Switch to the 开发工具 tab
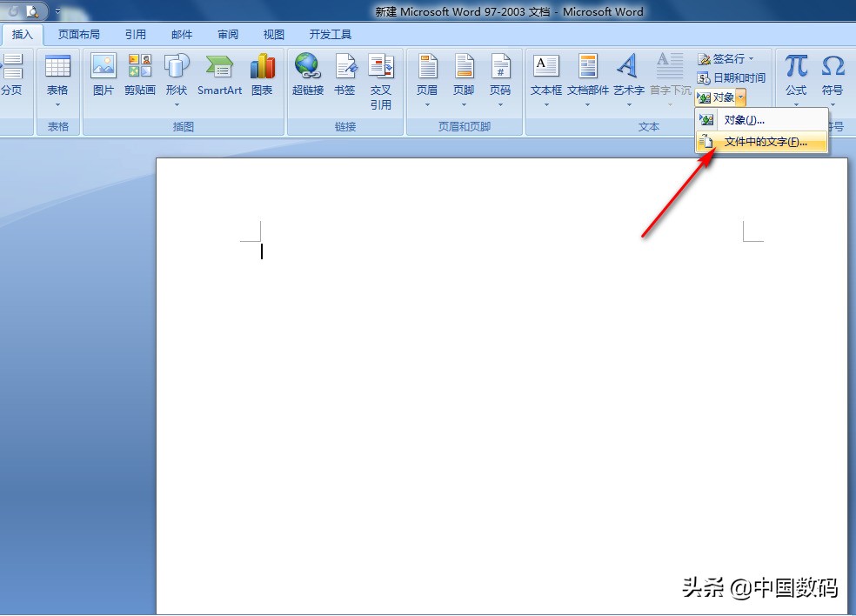Image resolution: width=856 pixels, height=616 pixels. coord(331,35)
